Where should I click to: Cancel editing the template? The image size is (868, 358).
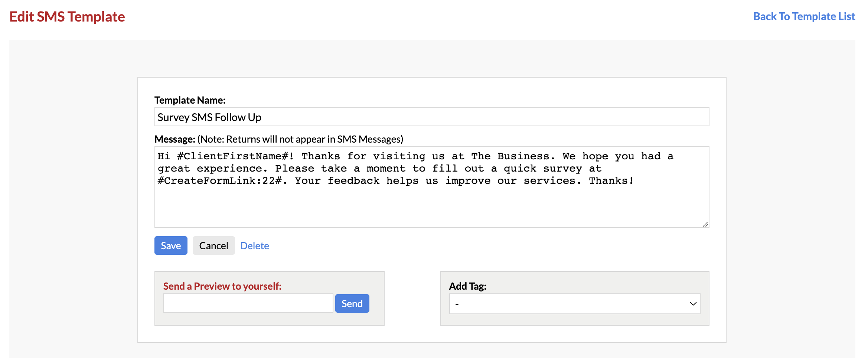click(213, 245)
